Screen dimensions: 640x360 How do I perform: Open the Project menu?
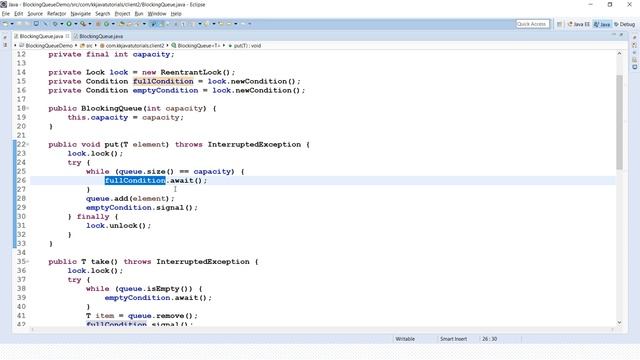point(122,13)
